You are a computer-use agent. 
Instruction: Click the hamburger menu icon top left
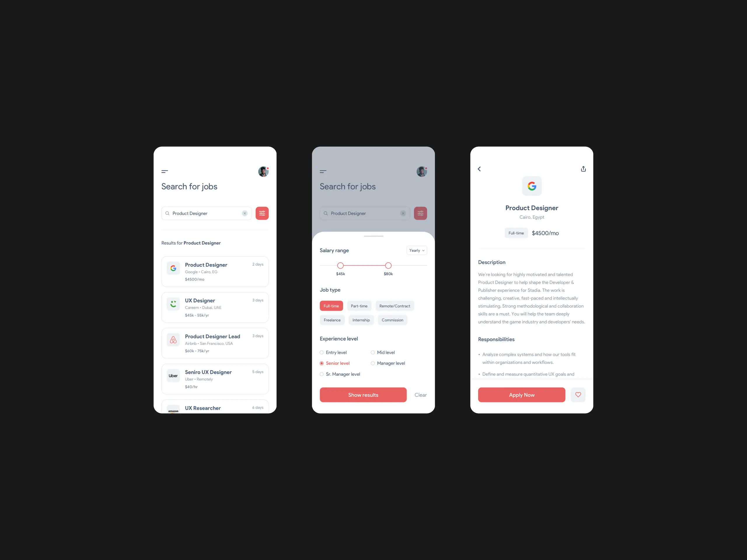165,171
